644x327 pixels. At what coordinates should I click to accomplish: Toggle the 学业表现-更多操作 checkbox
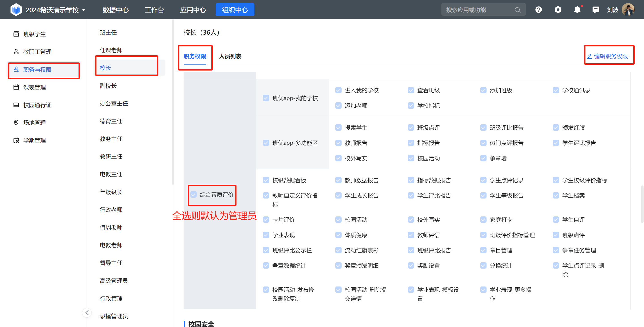(x=483, y=290)
